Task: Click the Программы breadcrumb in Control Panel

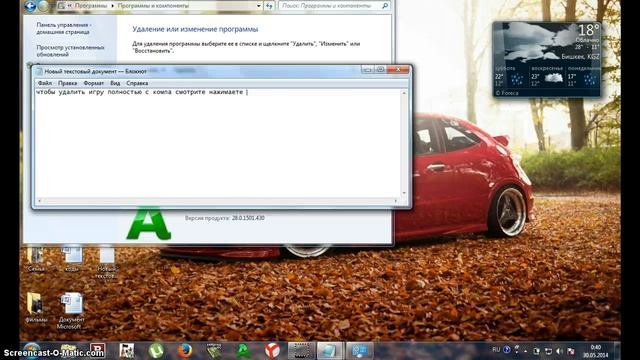Action: (91, 6)
